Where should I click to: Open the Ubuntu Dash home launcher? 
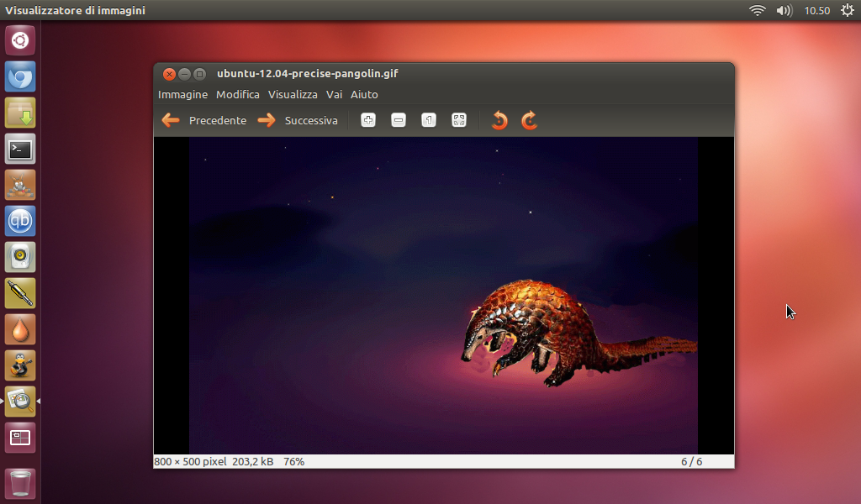(x=20, y=40)
